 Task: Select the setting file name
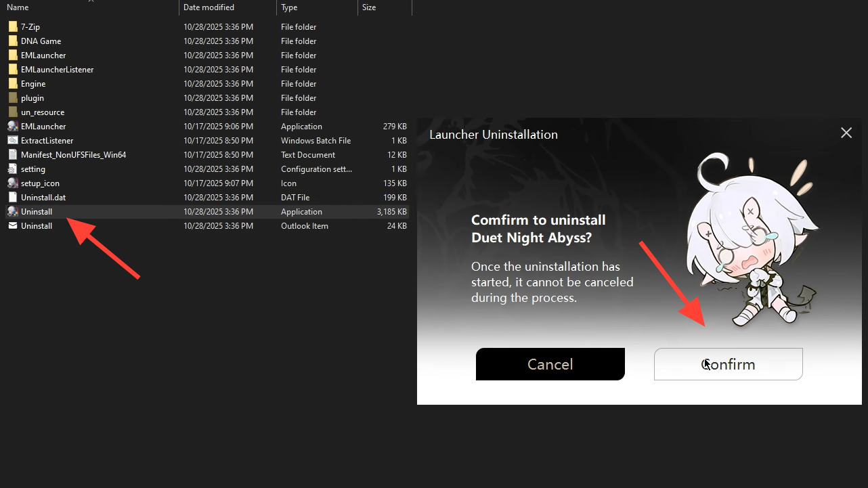[x=33, y=169]
